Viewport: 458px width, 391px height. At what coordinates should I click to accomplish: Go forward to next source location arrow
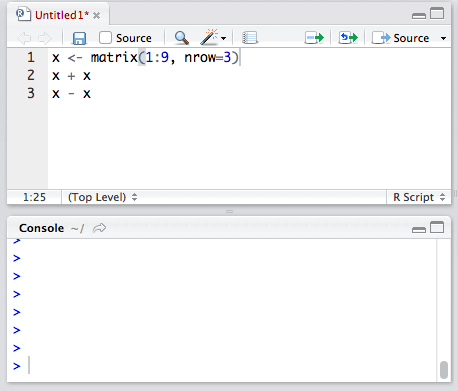point(45,38)
